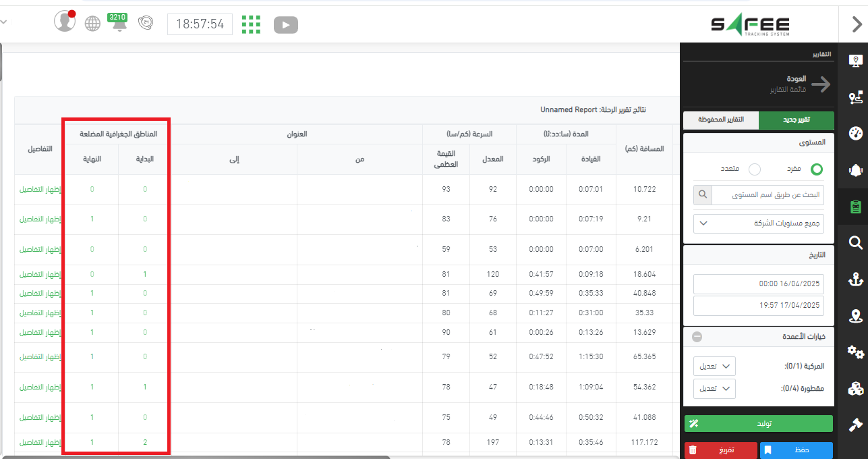Click the magnifier search icon in sidebar
868x459 pixels.
click(855, 243)
